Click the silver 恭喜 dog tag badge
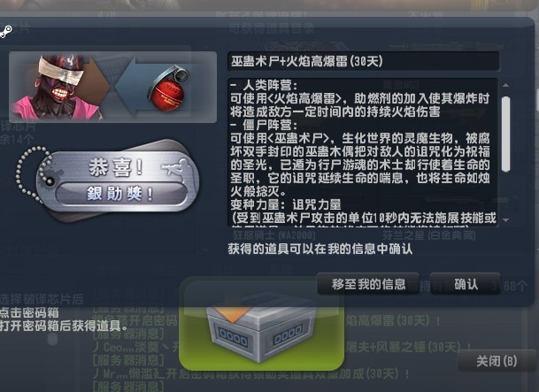The width and height of the screenshot is (539, 392). point(117,181)
